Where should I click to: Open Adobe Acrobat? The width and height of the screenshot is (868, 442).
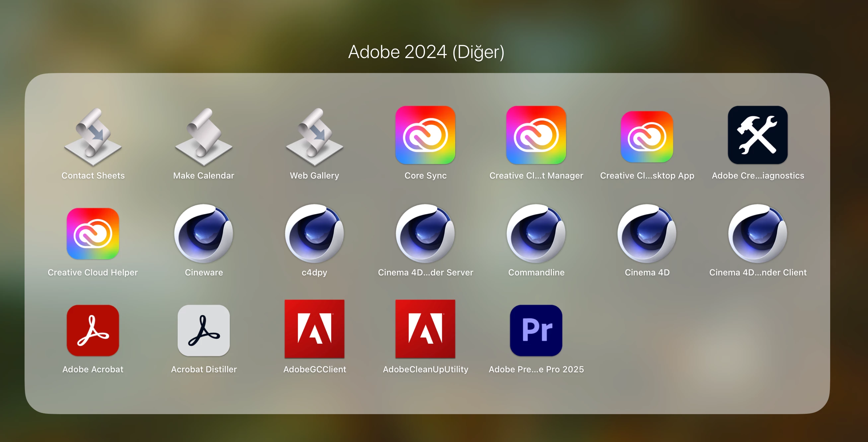point(93,330)
